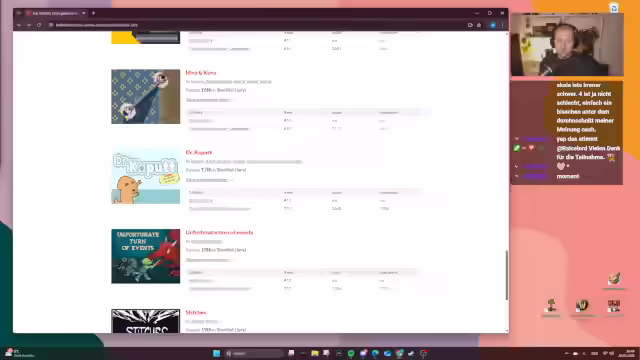Open File Explorer from the taskbar
Screen dimensions: 640x360
315,353
